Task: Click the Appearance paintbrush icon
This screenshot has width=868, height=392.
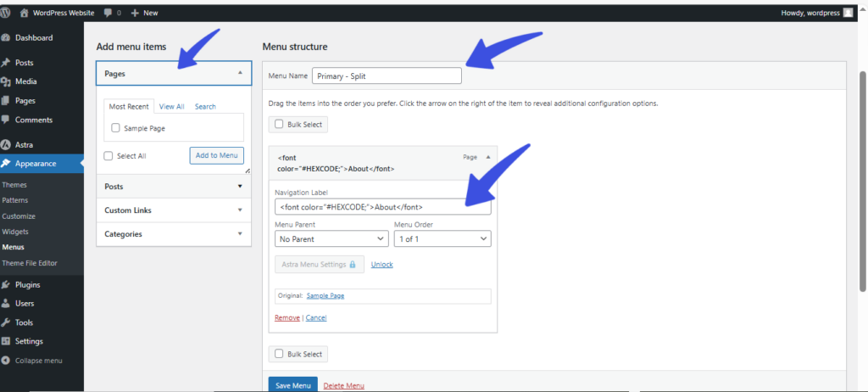Action: tap(6, 164)
